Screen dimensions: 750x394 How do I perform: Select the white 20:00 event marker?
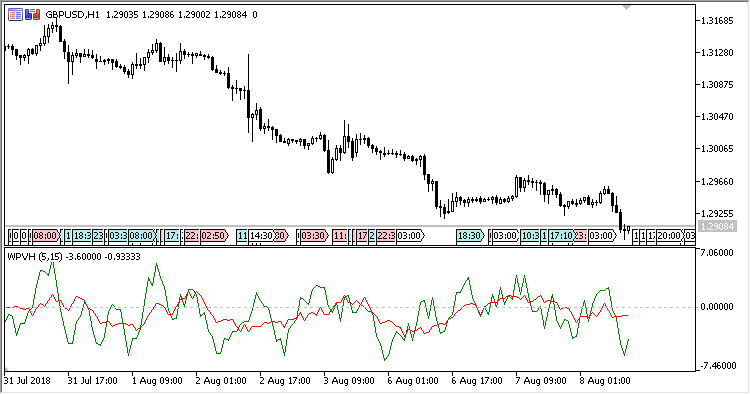pos(669,236)
